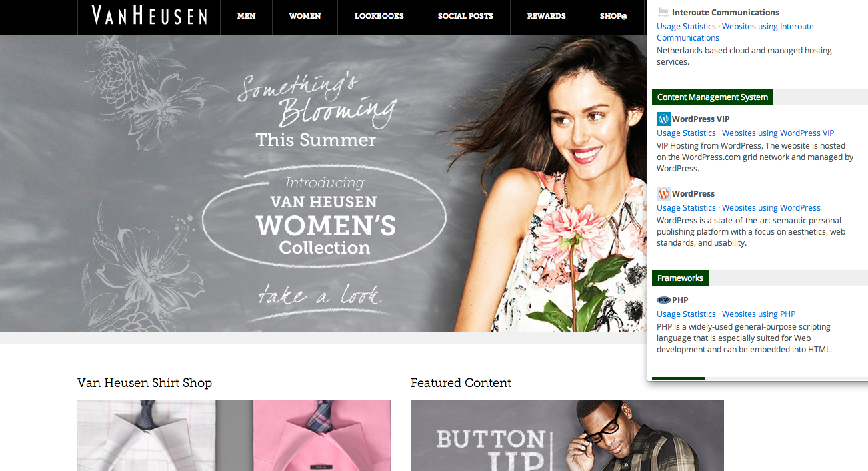Click the 'WordPress VIP' title text
This screenshot has width=868, height=471.
(x=701, y=119)
